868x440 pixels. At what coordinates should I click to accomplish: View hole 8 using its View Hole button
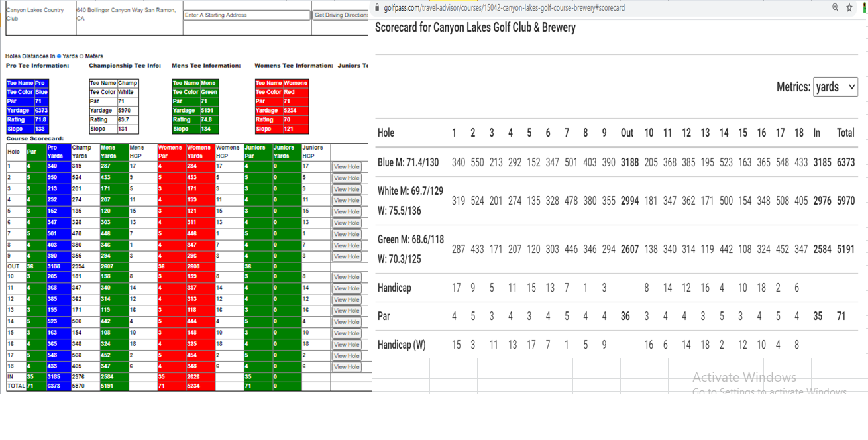tap(347, 245)
